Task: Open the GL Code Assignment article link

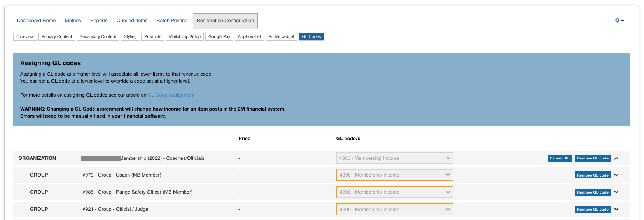Action: [x=171, y=95]
